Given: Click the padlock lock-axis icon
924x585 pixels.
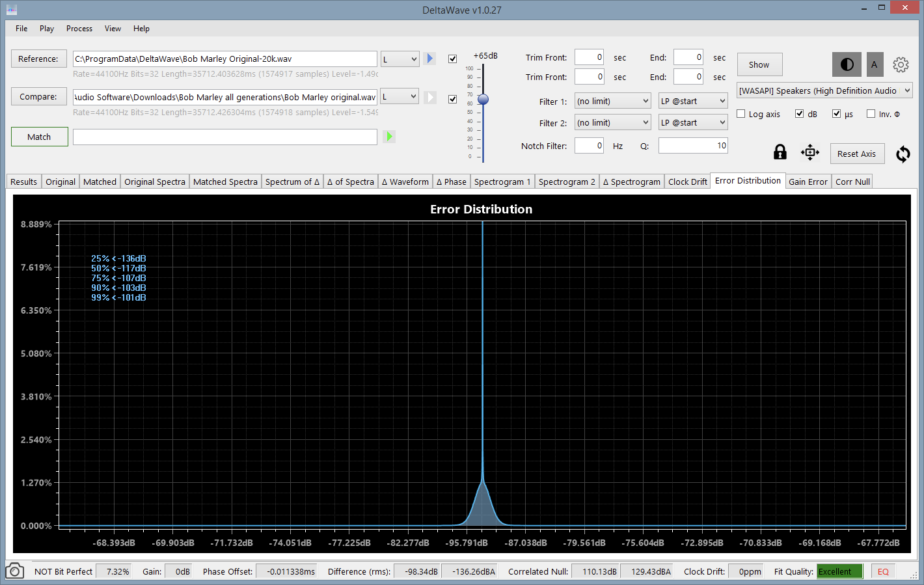Looking at the screenshot, I should click(780, 152).
